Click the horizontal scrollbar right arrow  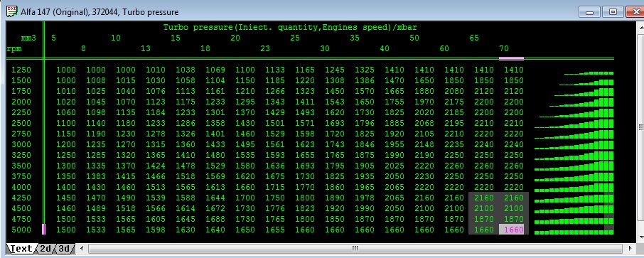(x=630, y=249)
